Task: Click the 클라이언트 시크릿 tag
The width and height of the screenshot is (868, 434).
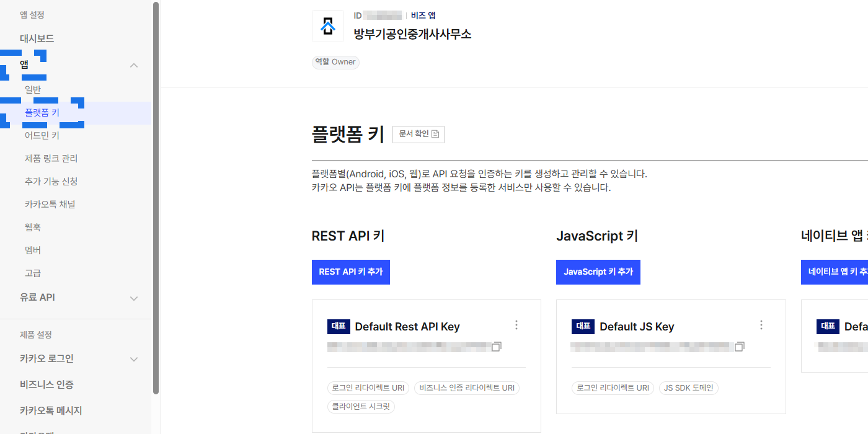Action: [x=361, y=407]
